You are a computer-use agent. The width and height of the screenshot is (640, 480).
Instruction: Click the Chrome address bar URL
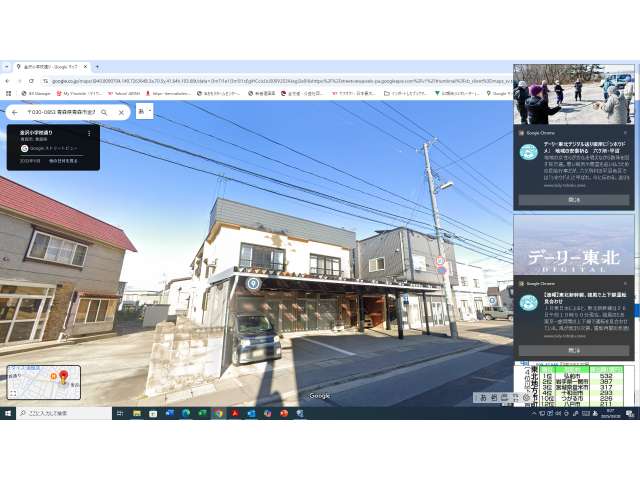coord(282,81)
